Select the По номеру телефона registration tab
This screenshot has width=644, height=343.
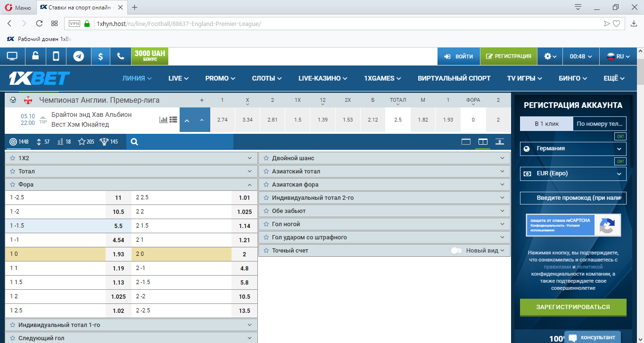tap(600, 124)
